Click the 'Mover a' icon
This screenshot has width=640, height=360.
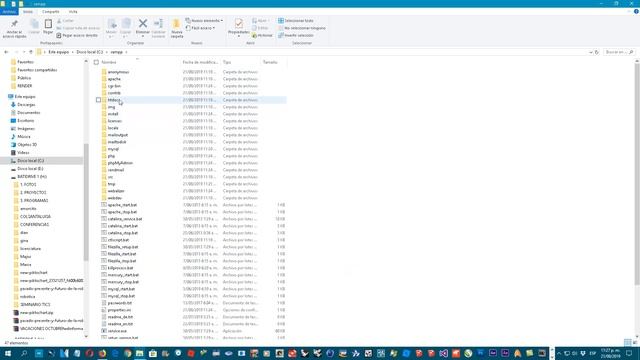tap(111, 24)
